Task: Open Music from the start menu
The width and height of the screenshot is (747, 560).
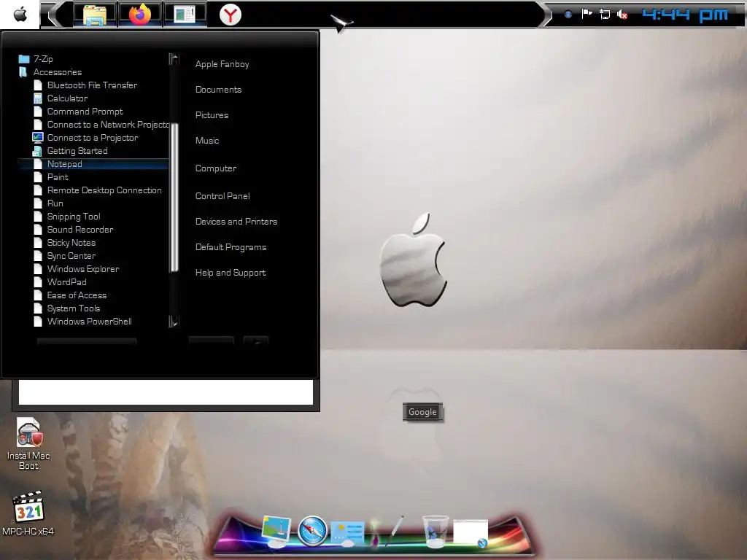Action: 206,141
